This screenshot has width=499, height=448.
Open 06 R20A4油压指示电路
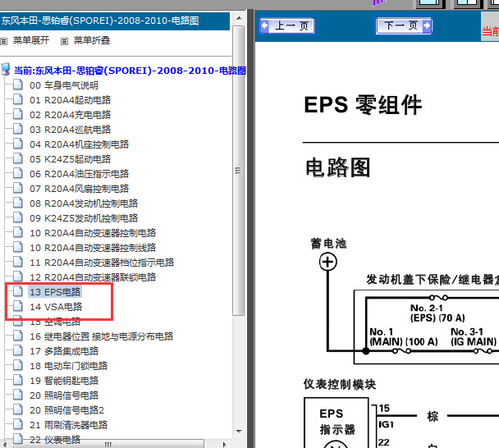(x=80, y=174)
